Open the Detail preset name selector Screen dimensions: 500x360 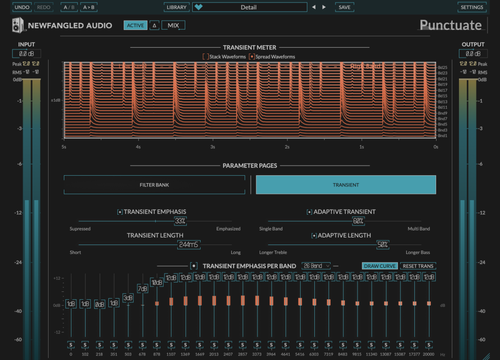click(249, 7)
